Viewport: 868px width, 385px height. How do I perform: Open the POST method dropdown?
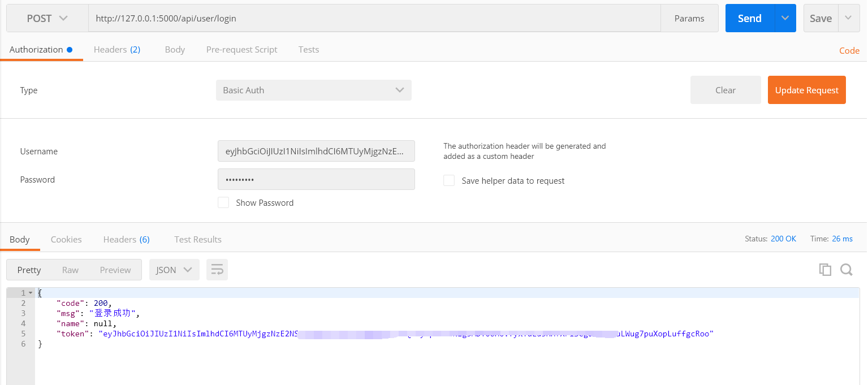(x=47, y=18)
